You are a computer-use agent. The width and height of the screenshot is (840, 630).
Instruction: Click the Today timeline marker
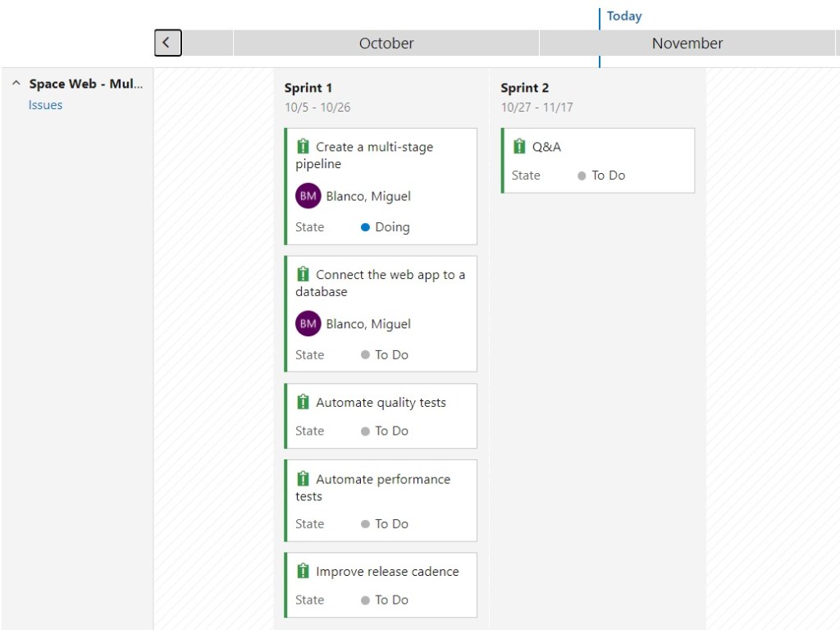(x=623, y=16)
